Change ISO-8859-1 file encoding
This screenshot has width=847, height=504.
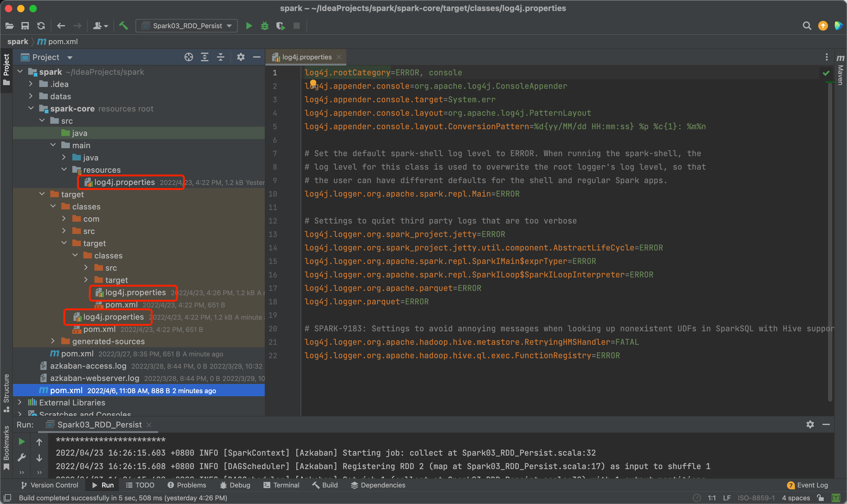756,498
